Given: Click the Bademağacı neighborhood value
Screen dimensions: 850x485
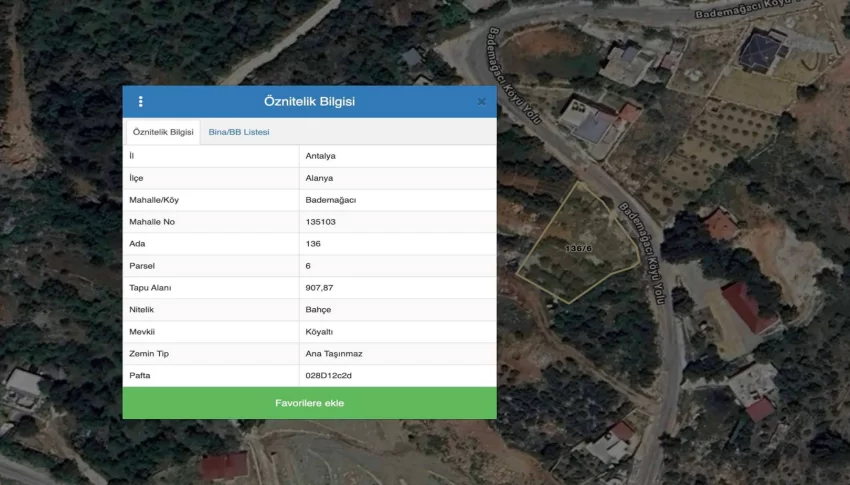Looking at the screenshot, I should (x=331, y=200).
